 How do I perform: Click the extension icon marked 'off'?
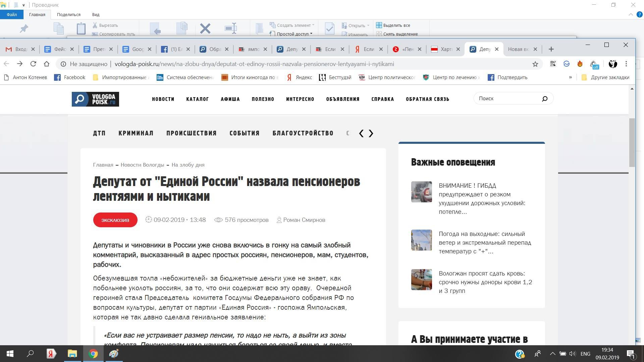[x=594, y=64]
